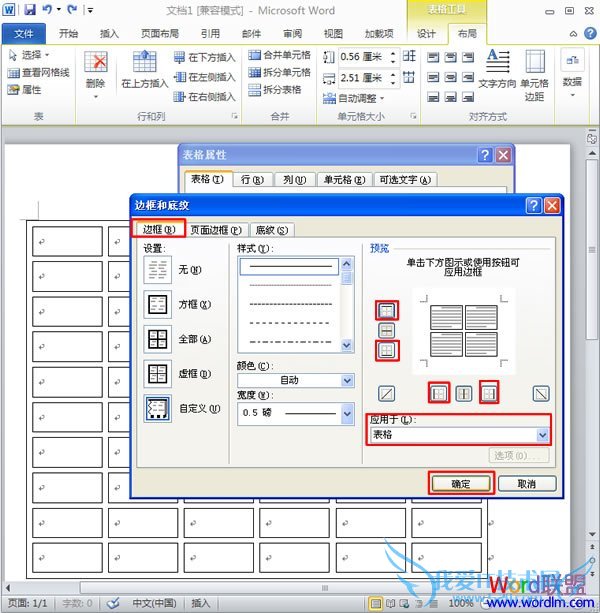600x613 pixels.
Task: Click style list scroll down arrow
Action: 347,345
